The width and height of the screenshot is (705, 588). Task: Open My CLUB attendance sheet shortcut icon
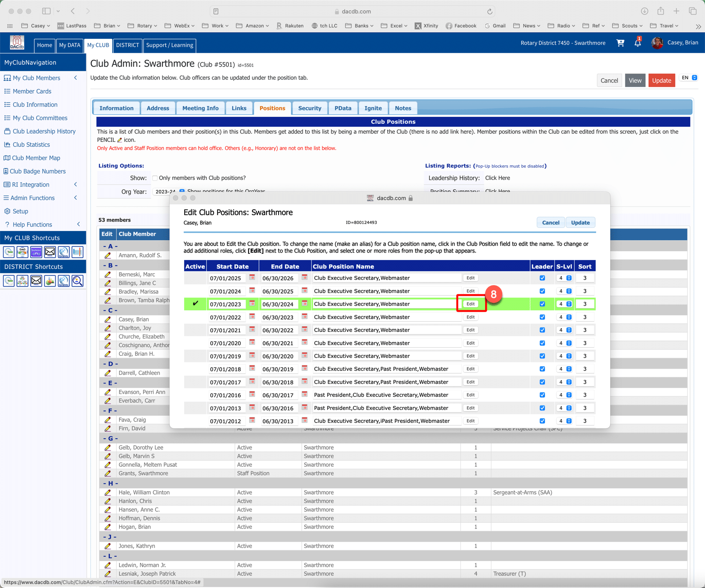click(77, 252)
